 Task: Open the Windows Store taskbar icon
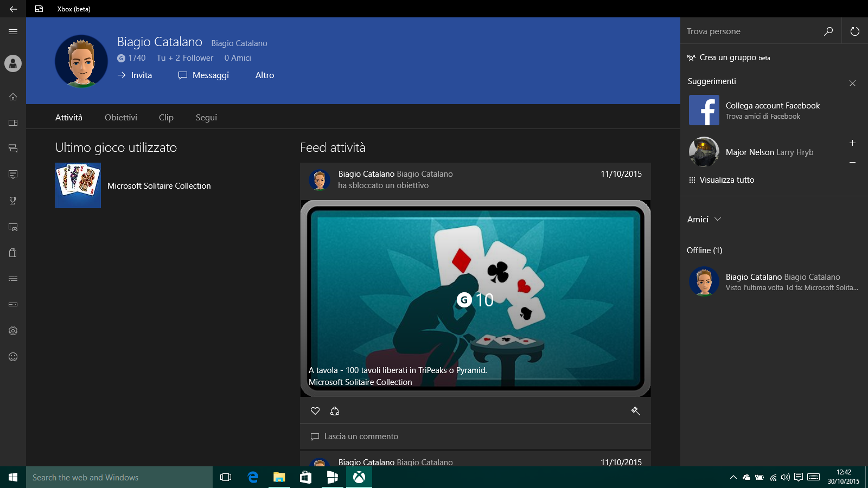click(x=306, y=477)
